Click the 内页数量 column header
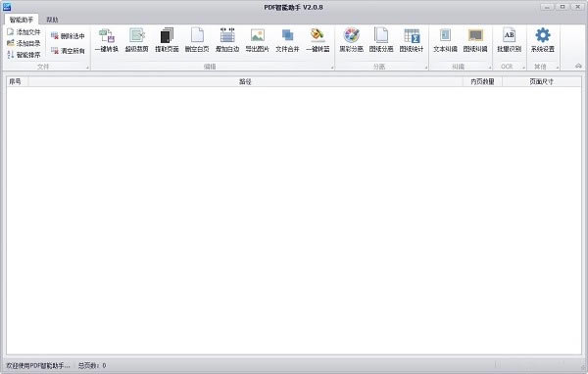 click(x=482, y=81)
